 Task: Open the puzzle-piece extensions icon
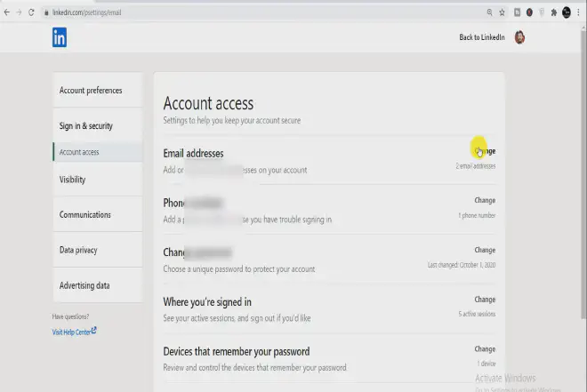tap(554, 12)
